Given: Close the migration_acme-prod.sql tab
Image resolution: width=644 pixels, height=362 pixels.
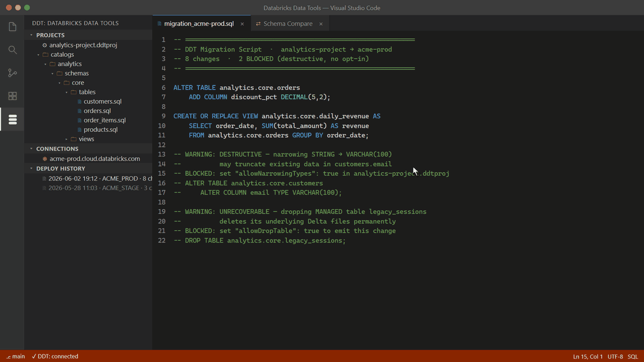Looking at the screenshot, I should (242, 24).
